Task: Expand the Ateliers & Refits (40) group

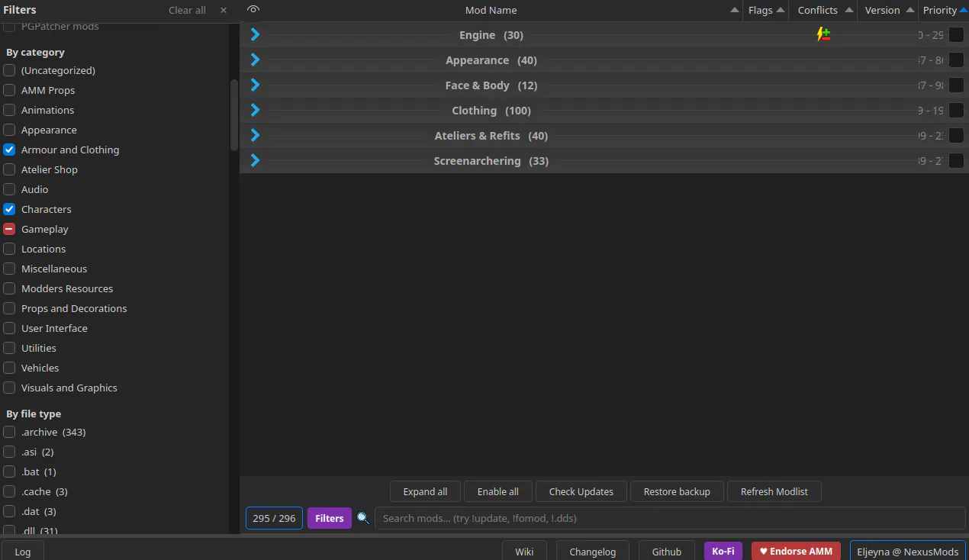Action: [x=255, y=135]
